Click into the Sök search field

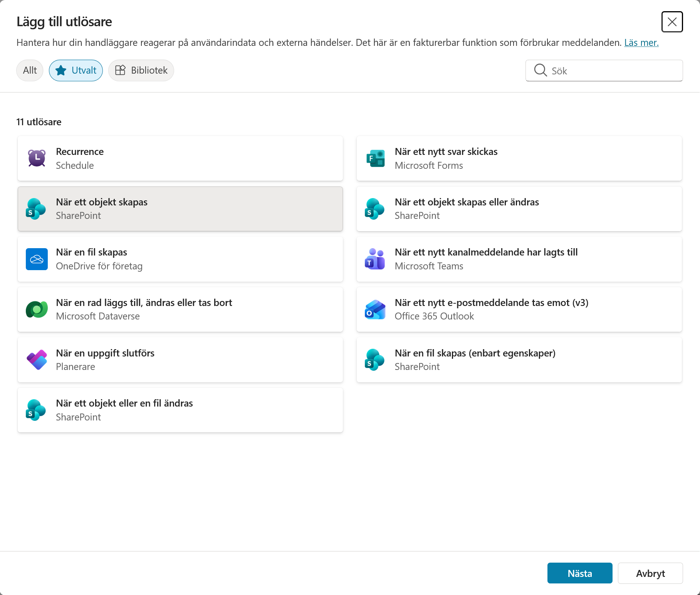[604, 71]
